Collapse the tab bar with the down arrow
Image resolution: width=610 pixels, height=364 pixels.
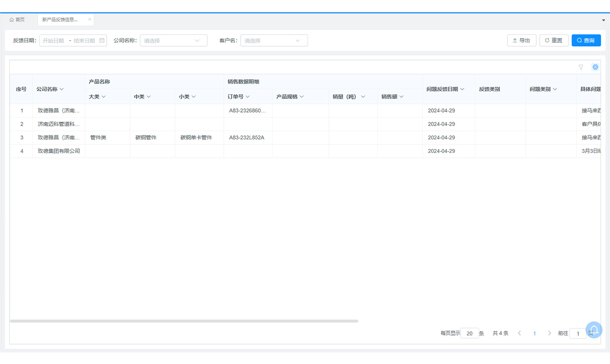tap(603, 19)
